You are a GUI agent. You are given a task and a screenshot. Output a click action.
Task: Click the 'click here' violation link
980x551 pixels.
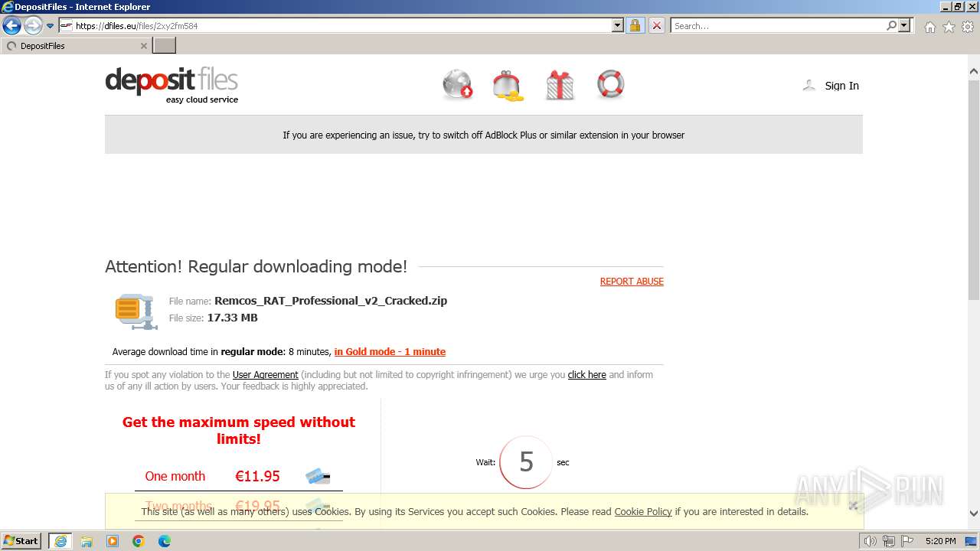pyautogui.click(x=586, y=375)
